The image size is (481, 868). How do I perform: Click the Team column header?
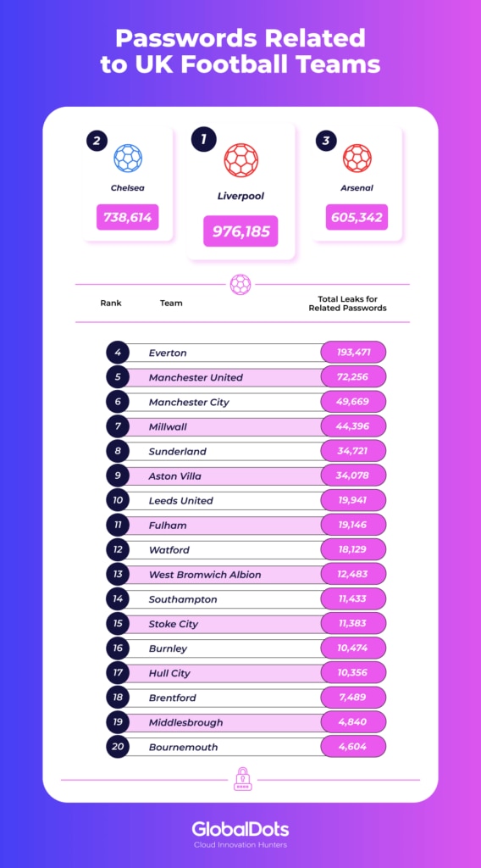coord(171,303)
